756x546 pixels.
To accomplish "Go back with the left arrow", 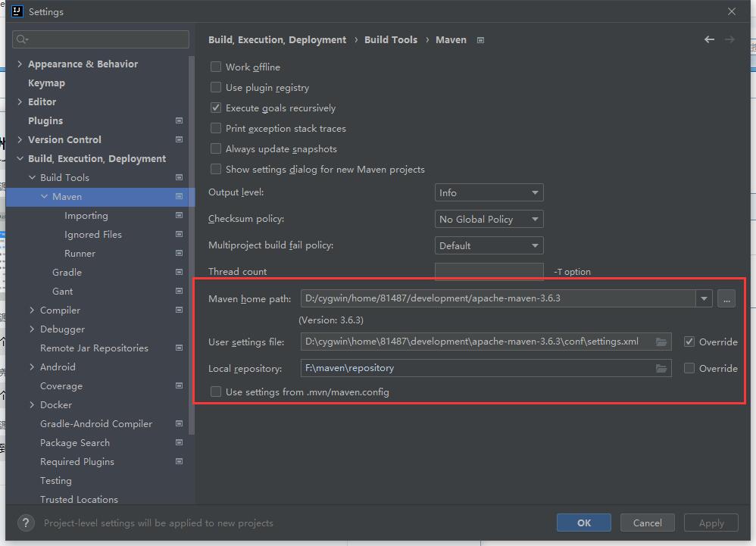I will pyautogui.click(x=709, y=39).
